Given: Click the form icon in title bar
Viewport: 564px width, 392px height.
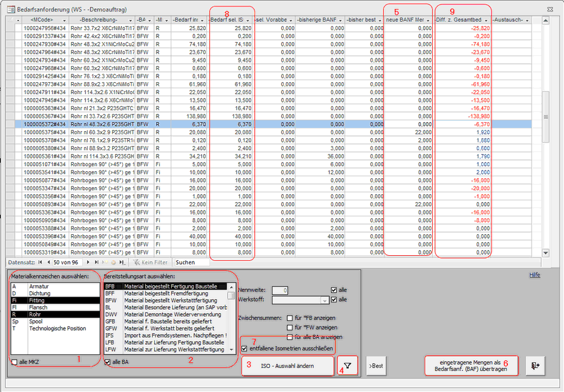Looking at the screenshot, I should [x=6, y=6].
